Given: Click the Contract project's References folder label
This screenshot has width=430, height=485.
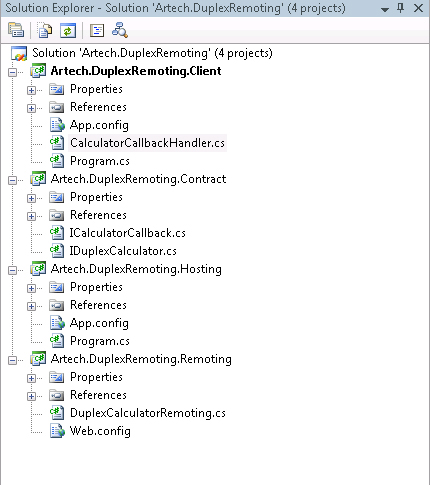Looking at the screenshot, I should click(98, 215).
